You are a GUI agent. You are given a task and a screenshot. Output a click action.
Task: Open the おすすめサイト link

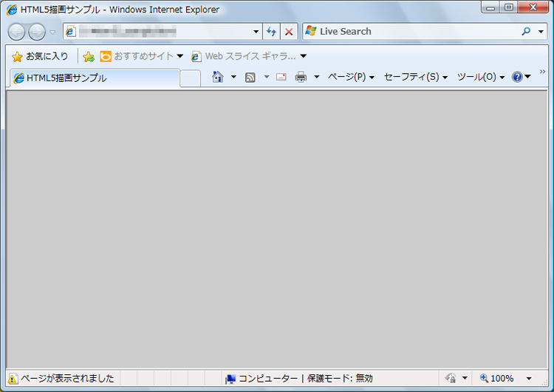coord(141,56)
